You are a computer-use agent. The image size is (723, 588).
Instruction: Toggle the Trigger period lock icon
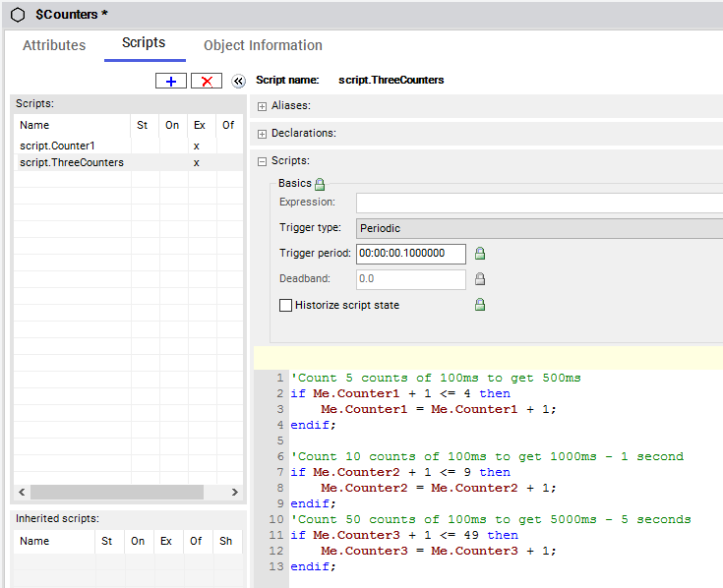(x=480, y=254)
